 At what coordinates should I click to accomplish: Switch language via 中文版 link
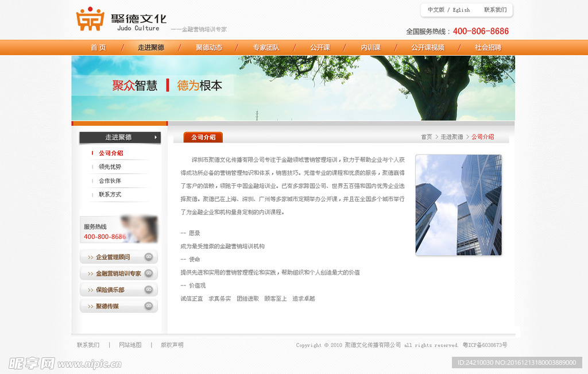coord(436,10)
